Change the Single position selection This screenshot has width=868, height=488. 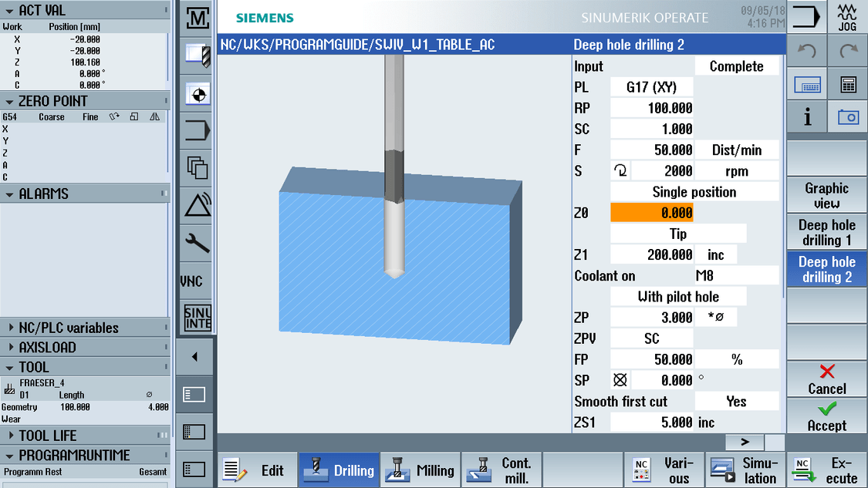694,192
